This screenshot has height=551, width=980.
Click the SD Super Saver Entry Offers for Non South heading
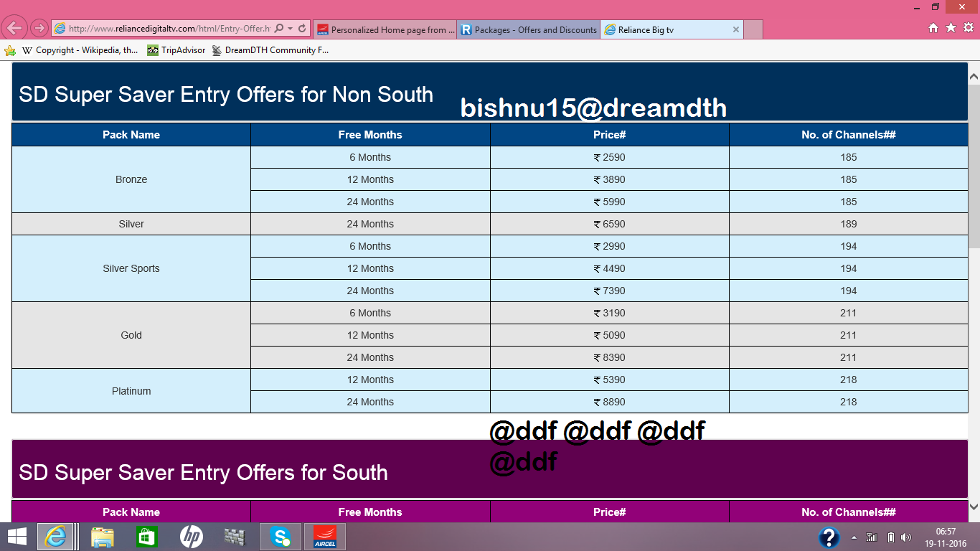[x=226, y=95]
